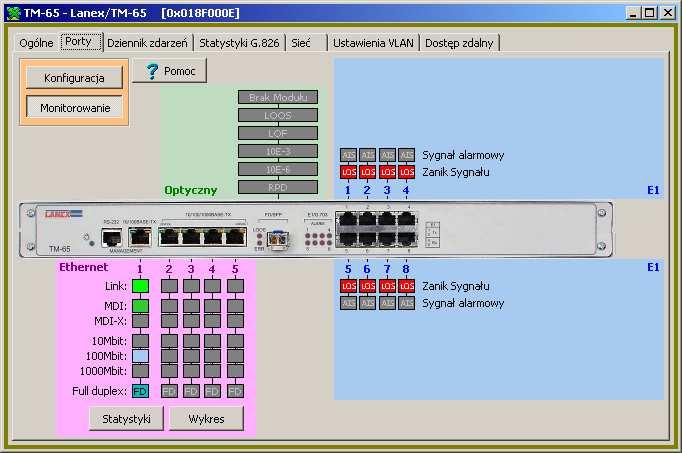Open Pomoc help button
This screenshot has width=682, height=453.
coord(170,71)
